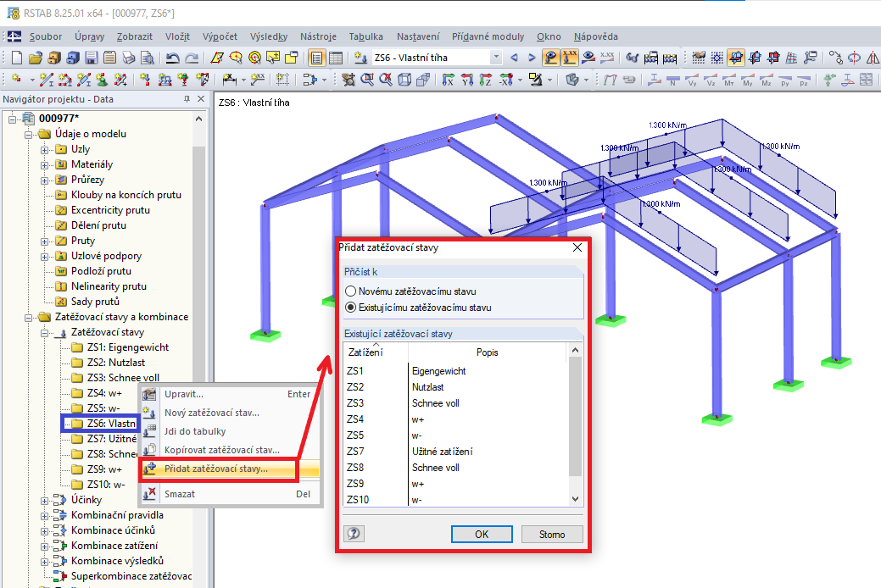881x588 pixels.
Task: Go to next load case arrow
Action: point(532,58)
